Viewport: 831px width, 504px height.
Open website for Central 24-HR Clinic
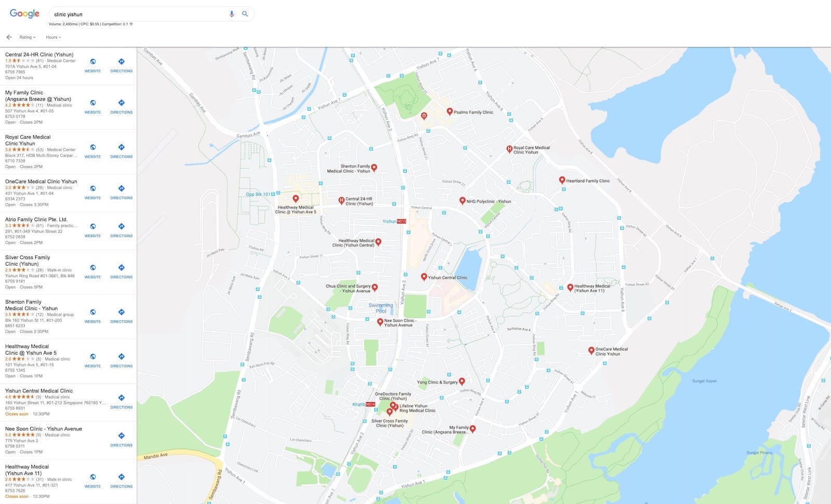point(93,65)
